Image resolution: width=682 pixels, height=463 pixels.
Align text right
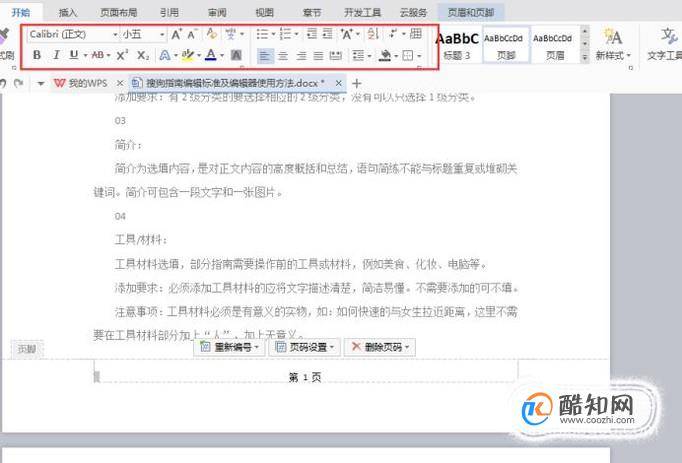[301, 56]
